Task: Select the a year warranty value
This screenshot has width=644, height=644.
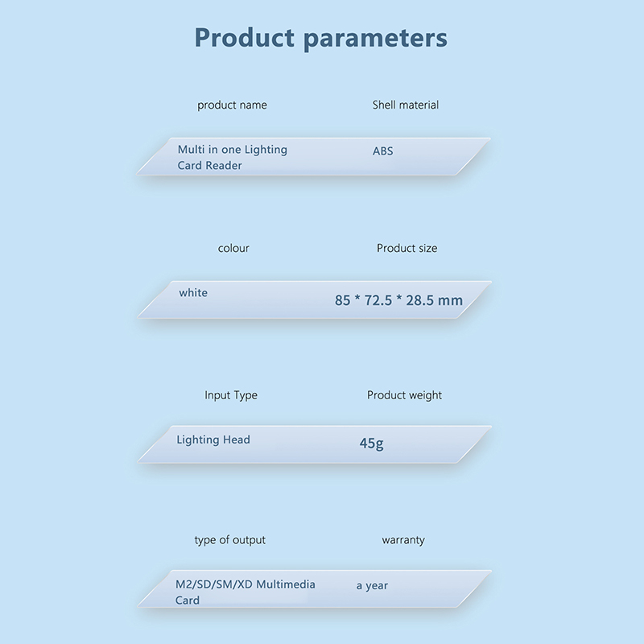Action: (x=372, y=586)
